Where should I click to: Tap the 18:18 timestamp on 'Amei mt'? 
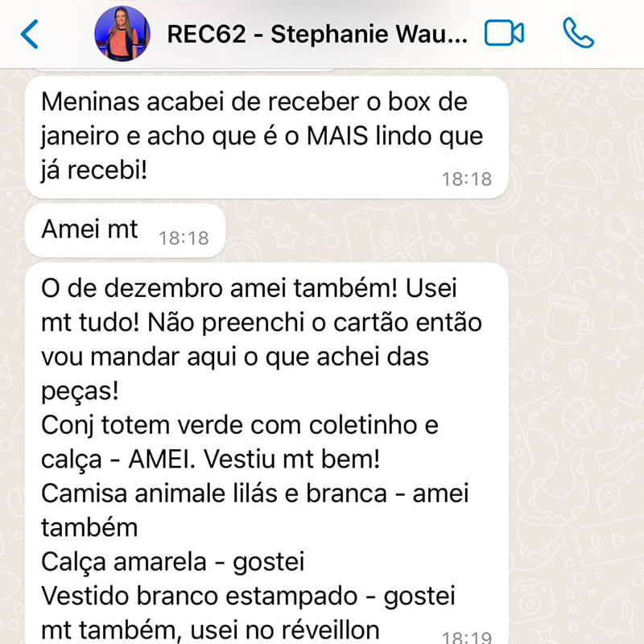(x=184, y=238)
